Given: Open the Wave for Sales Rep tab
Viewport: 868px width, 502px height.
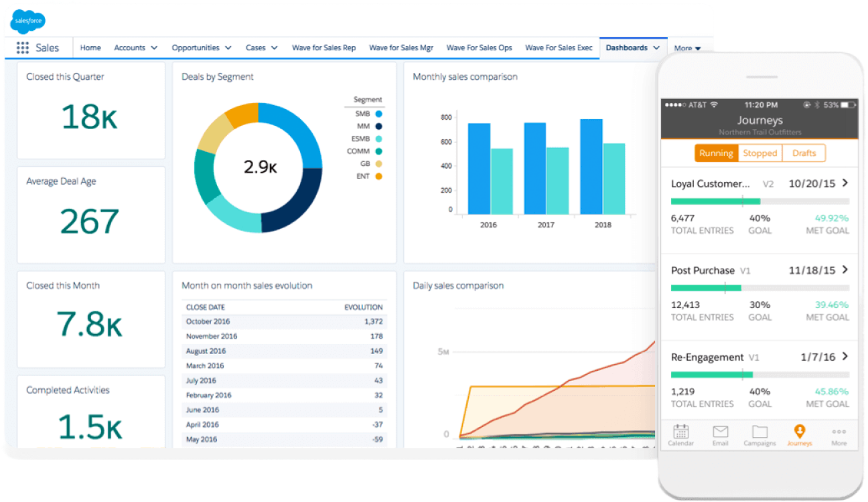Looking at the screenshot, I should point(323,48).
